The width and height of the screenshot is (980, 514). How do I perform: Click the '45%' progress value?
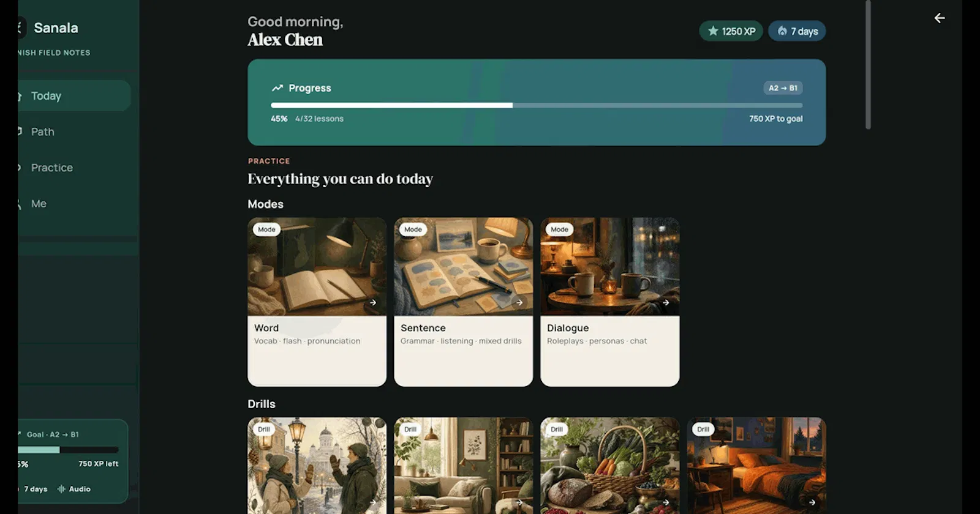[x=279, y=119]
